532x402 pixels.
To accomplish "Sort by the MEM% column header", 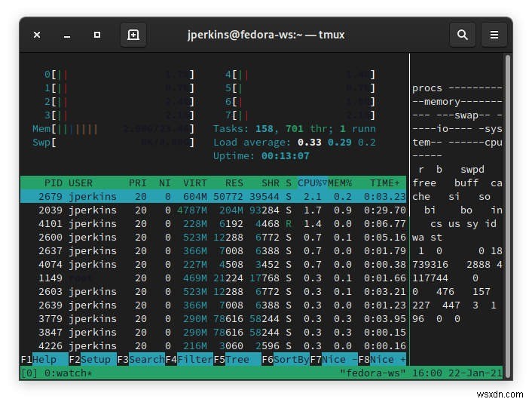I will (x=340, y=183).
